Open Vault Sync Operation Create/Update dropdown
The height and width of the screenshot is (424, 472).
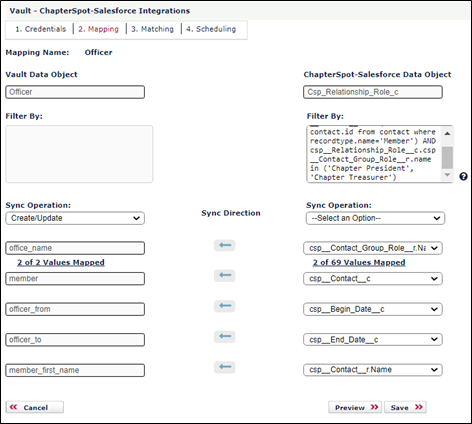tap(75, 218)
